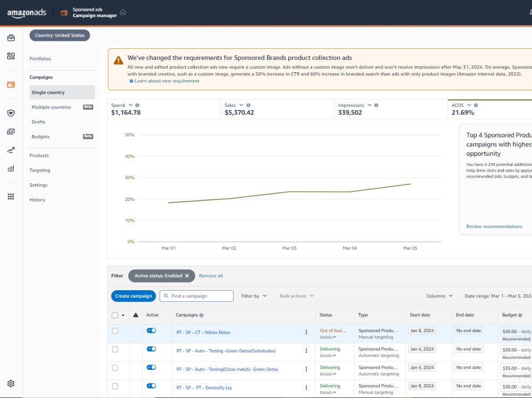Toggle active switch for Testing(Close match) campaign

pos(151,367)
